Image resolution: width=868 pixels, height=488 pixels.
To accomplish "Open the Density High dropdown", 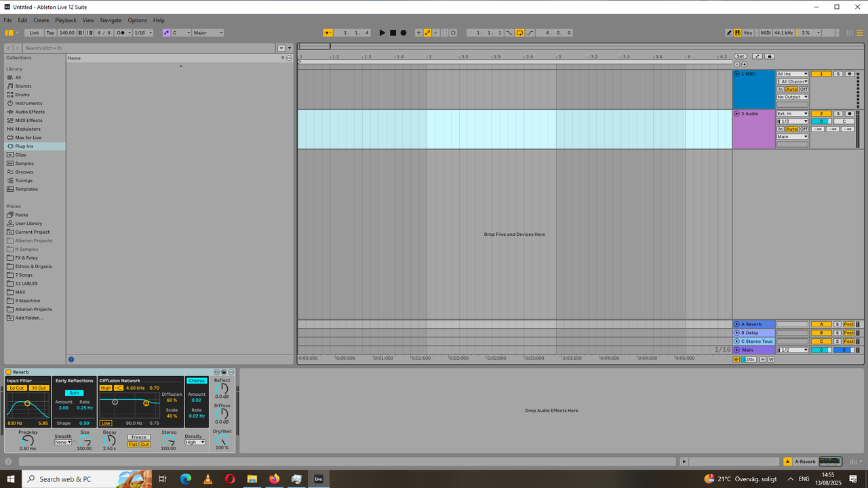I will 195,442.
